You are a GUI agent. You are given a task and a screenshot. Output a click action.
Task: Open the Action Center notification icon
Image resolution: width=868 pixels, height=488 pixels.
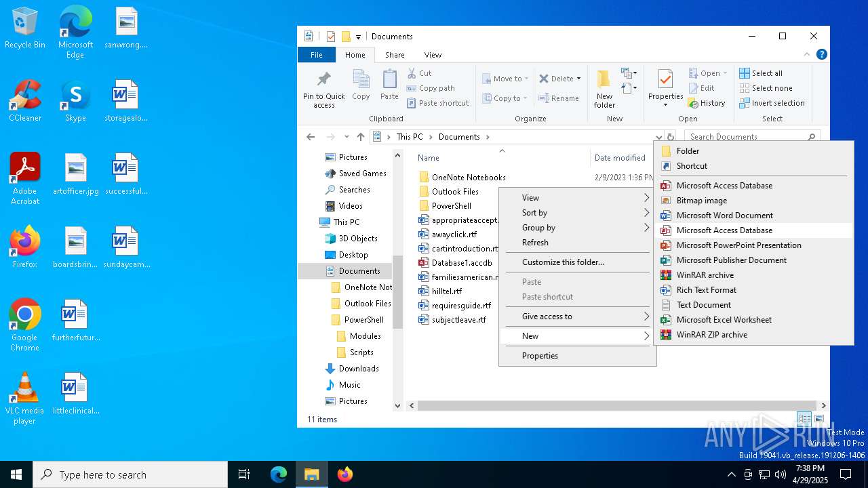pyautogui.click(x=846, y=474)
